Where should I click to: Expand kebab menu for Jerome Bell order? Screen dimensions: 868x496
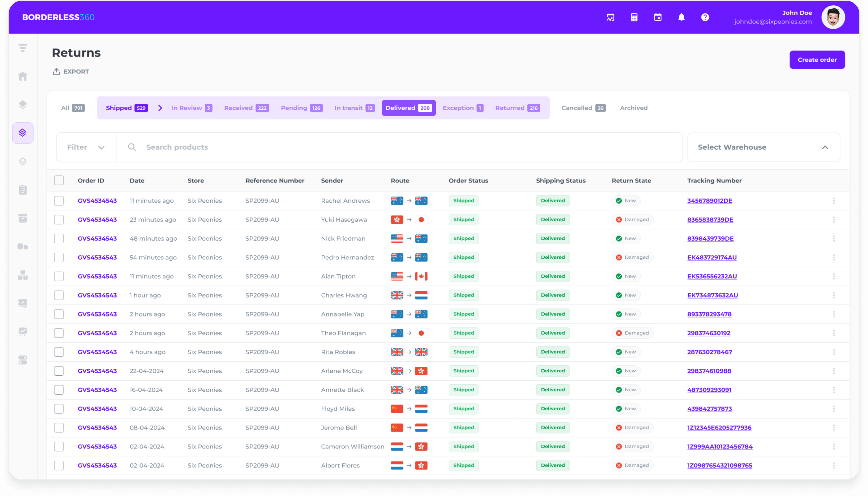tap(834, 428)
